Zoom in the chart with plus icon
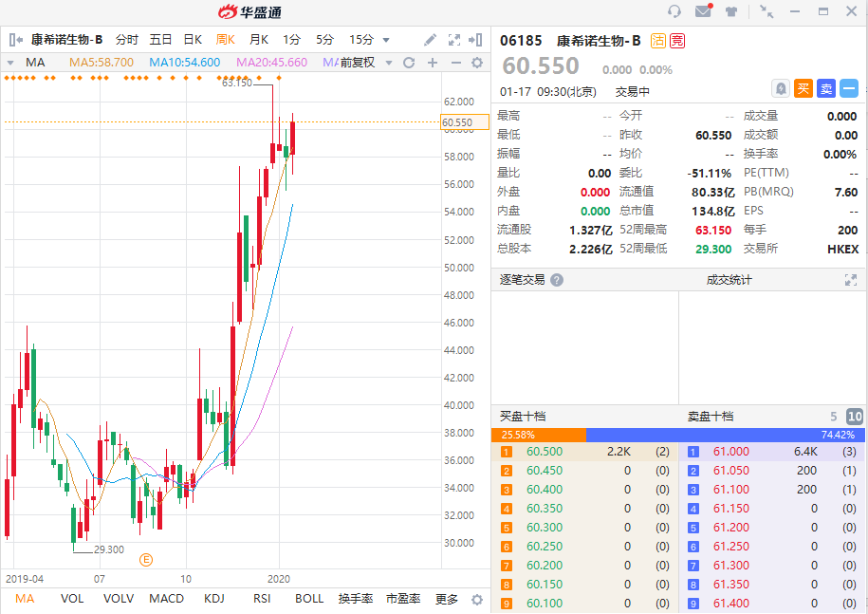This screenshot has width=868, height=614. (x=433, y=63)
